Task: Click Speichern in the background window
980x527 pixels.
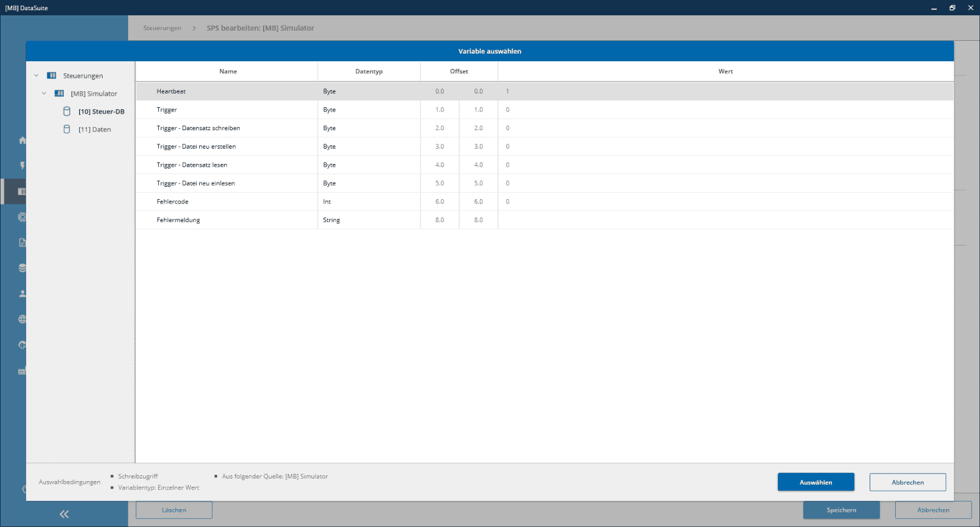Action: (x=841, y=510)
